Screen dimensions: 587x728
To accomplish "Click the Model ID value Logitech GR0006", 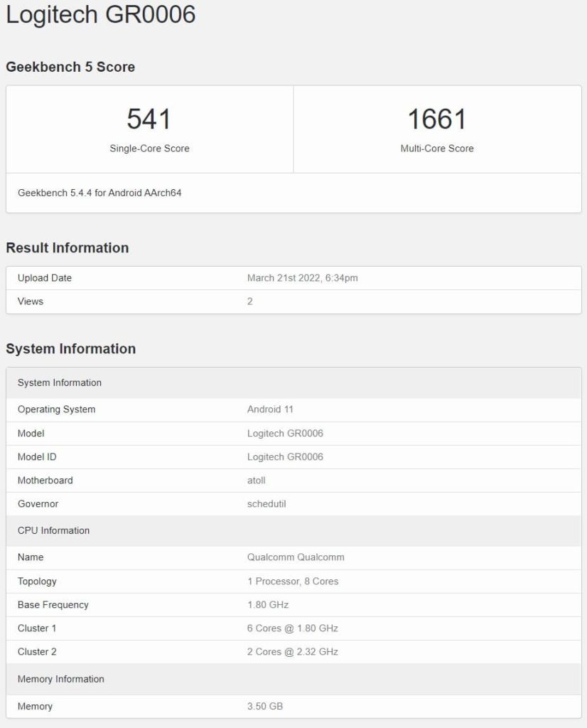I will (x=285, y=457).
